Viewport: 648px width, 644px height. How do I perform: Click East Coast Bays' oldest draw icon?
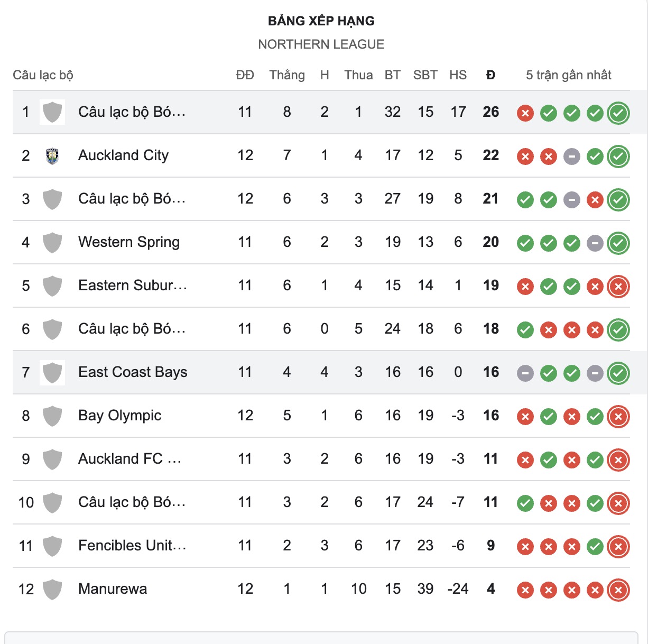click(525, 373)
